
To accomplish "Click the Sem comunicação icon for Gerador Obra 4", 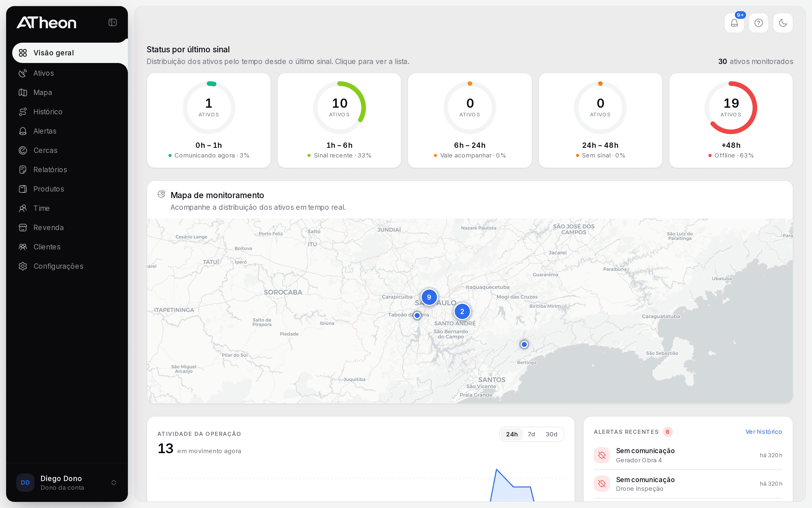I will tap(602, 455).
